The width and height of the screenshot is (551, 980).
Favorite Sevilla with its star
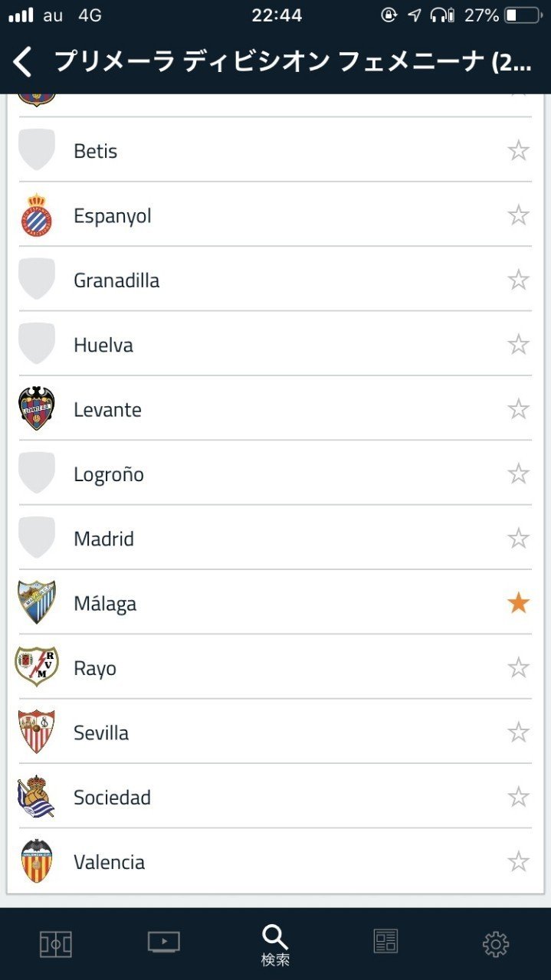click(x=519, y=733)
